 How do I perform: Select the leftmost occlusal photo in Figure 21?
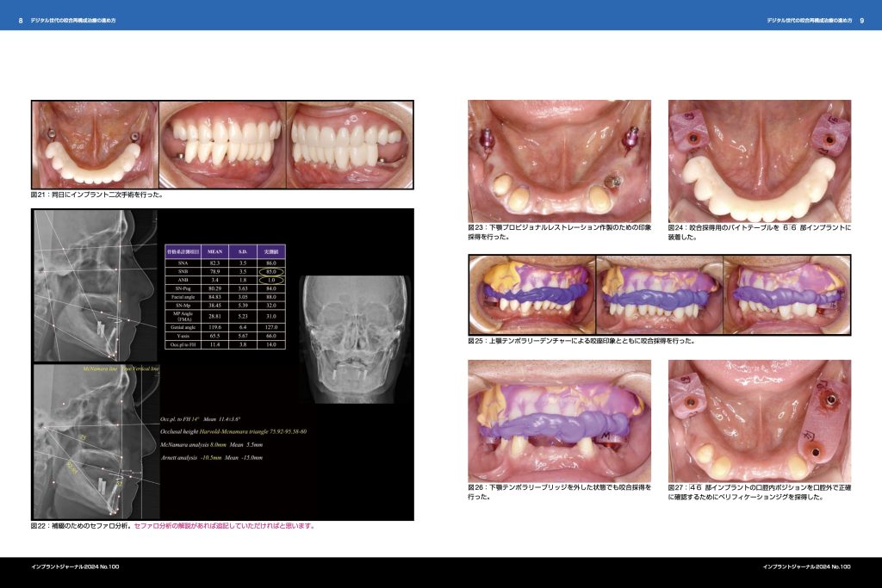[95, 144]
